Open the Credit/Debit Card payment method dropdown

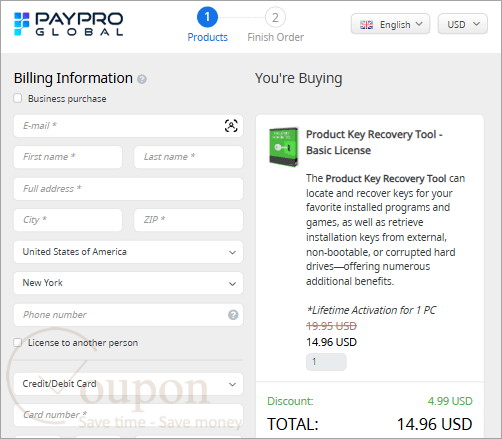point(128,384)
